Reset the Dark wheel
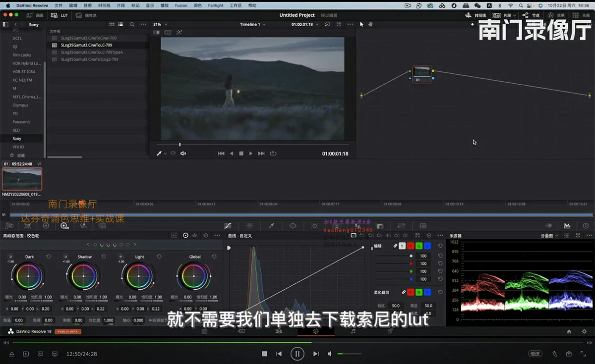The height and width of the screenshot is (364, 595). [x=49, y=257]
